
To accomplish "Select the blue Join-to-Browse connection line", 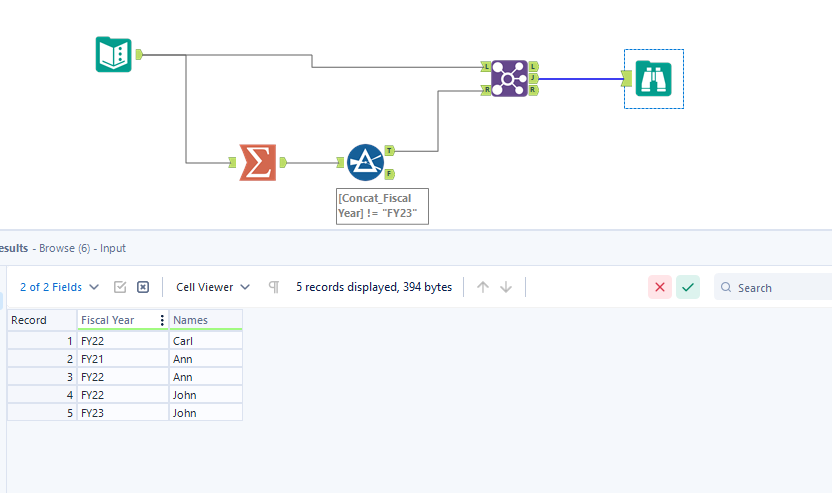I will click(580, 79).
